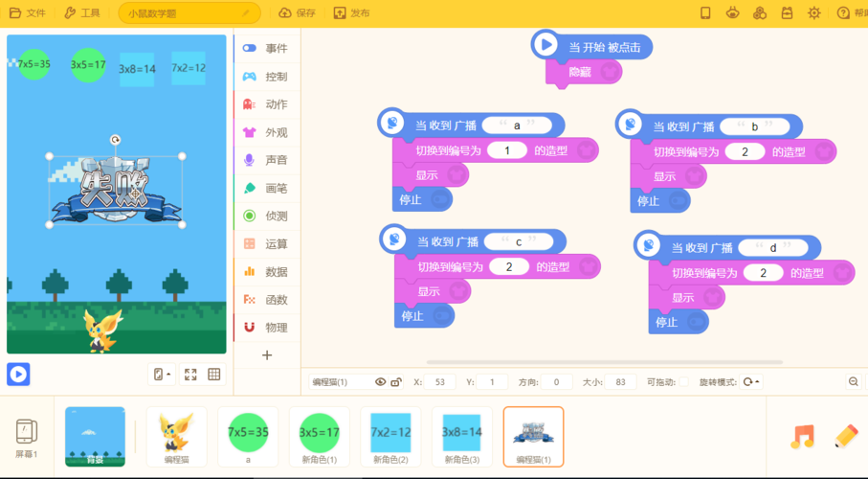Open the 文件 (File) menu
Viewport: 868px width, 479px height.
coord(29,13)
